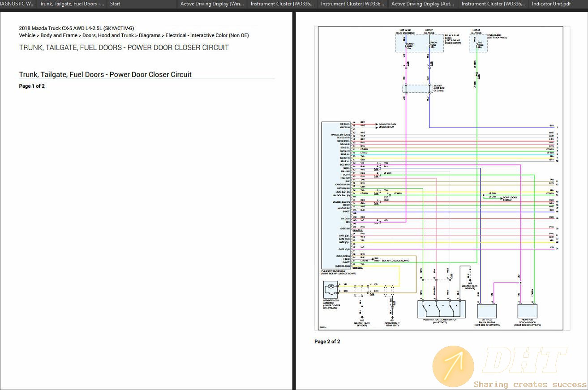Click the 'Page 2 of 2' label
Image resolution: width=588 pixels, height=390 pixels.
coord(327,342)
